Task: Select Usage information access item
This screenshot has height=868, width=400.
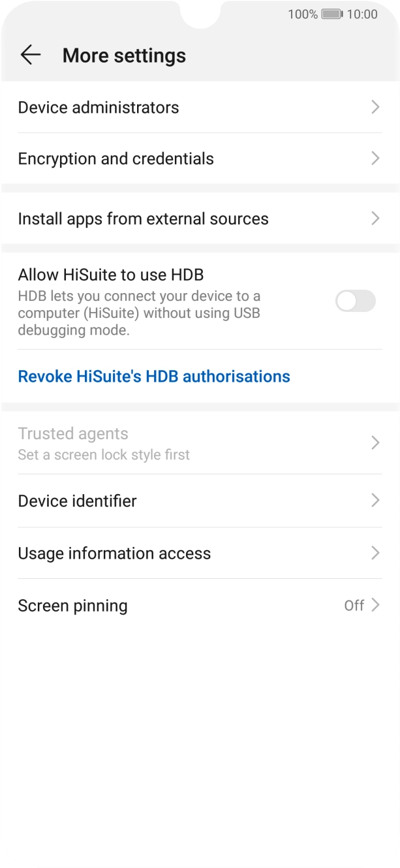Action: 200,553
